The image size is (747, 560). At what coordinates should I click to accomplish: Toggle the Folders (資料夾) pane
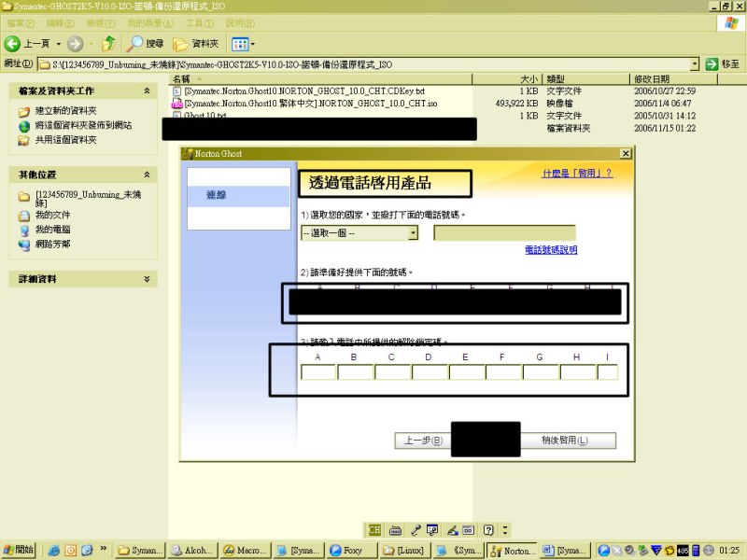(196, 44)
